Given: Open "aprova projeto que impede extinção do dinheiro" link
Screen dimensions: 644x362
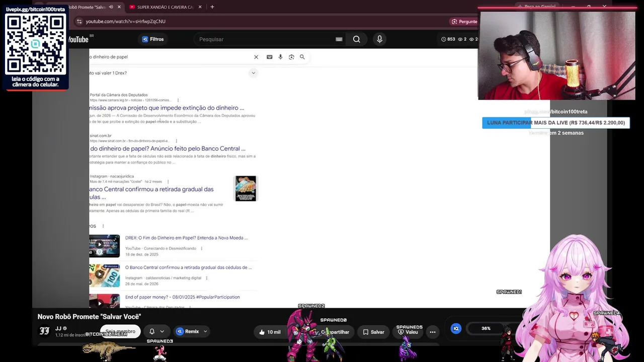Looking at the screenshot, I should click(167, 108).
